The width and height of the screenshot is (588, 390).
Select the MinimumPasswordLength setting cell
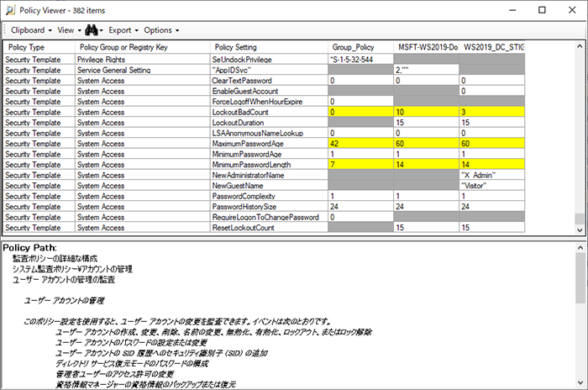point(267,165)
